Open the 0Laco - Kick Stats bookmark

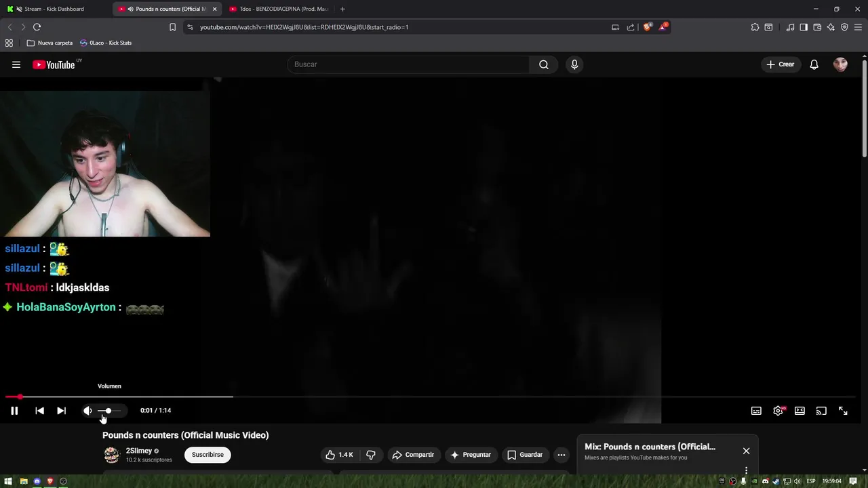(106, 43)
